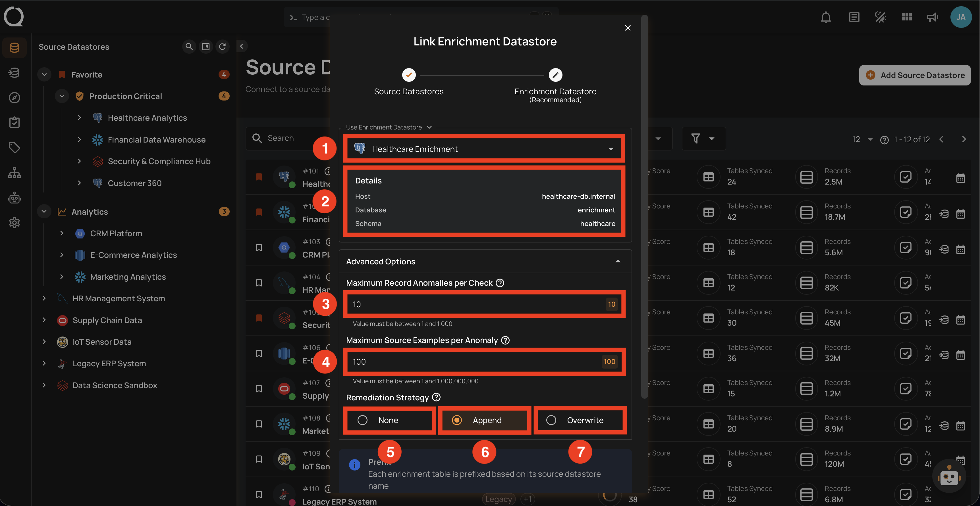980x506 pixels.
Task: Click the Explore compass icon in sidebar
Action: pyautogui.click(x=14, y=97)
